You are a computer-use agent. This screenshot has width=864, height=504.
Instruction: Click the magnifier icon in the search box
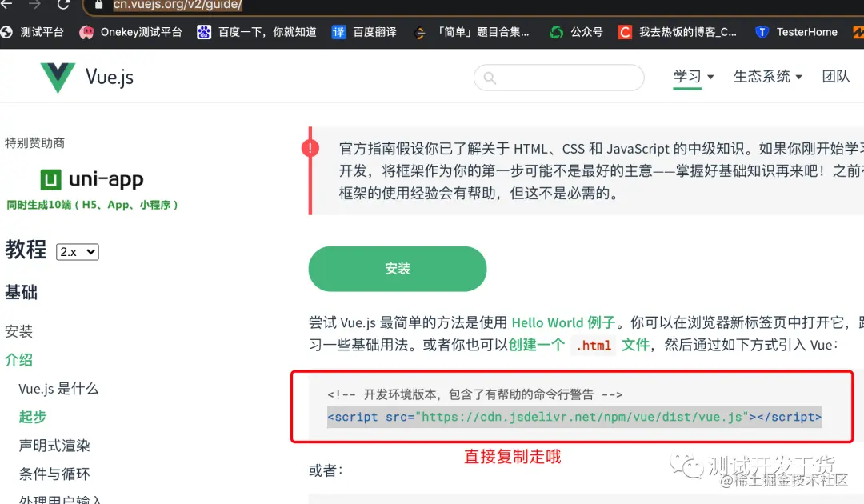490,78
